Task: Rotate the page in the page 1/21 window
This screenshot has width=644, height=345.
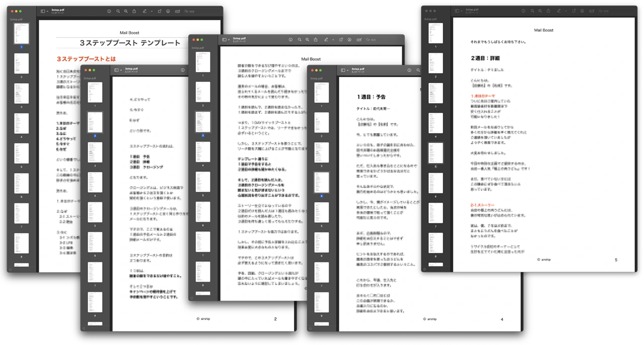Action: point(159,11)
